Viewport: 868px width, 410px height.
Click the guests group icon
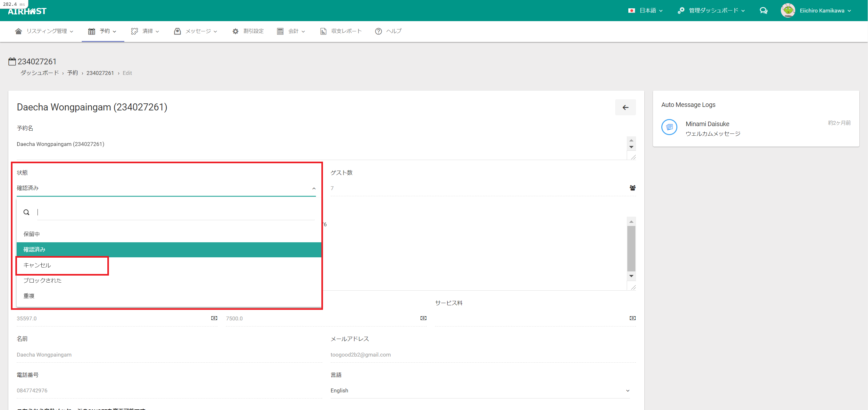pos(632,188)
